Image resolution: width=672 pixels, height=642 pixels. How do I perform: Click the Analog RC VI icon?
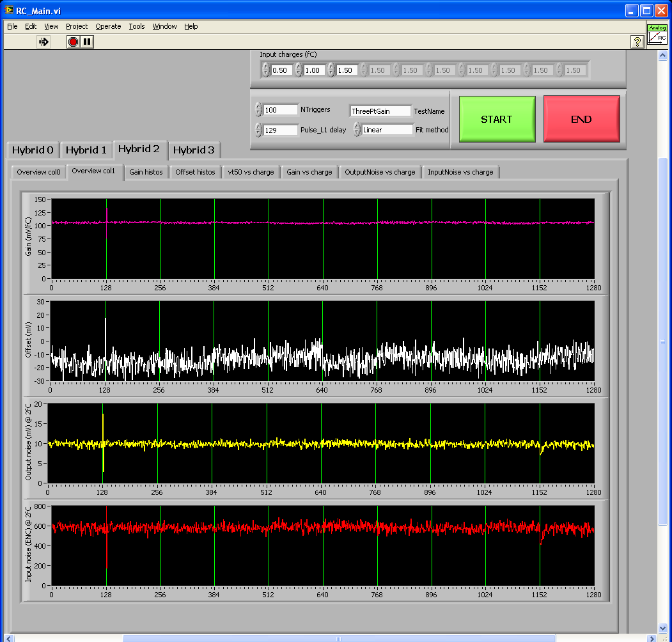pos(657,35)
